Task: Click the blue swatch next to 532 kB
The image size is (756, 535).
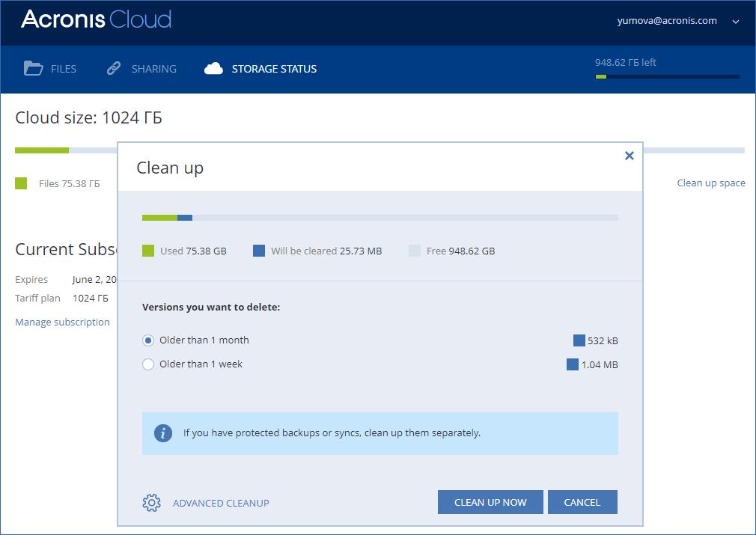Action: click(579, 340)
